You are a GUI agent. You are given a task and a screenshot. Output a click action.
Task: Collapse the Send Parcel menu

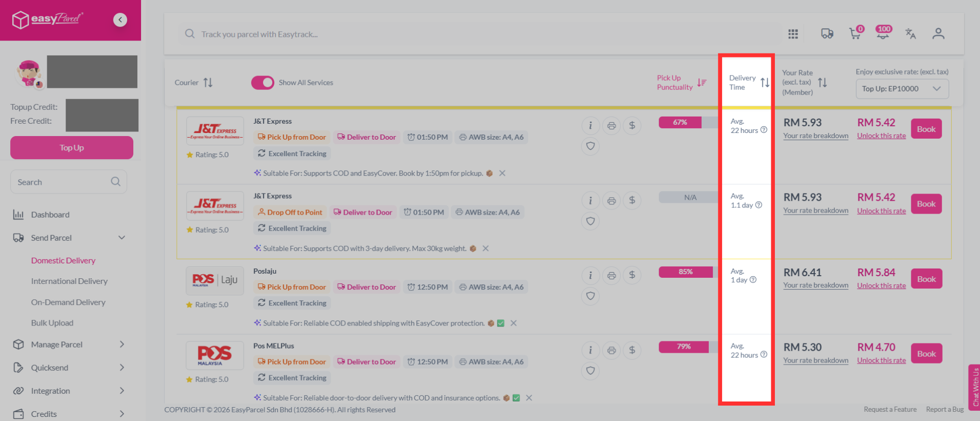click(122, 238)
